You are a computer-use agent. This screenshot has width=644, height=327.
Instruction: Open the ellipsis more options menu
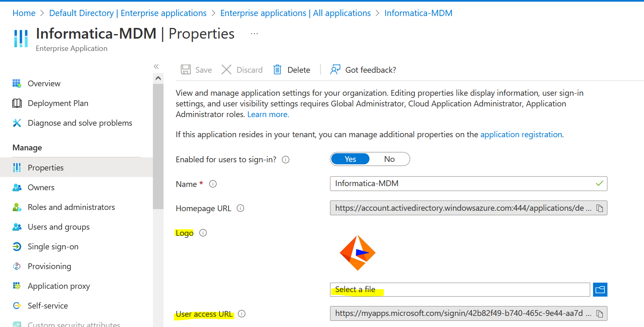[x=254, y=34]
